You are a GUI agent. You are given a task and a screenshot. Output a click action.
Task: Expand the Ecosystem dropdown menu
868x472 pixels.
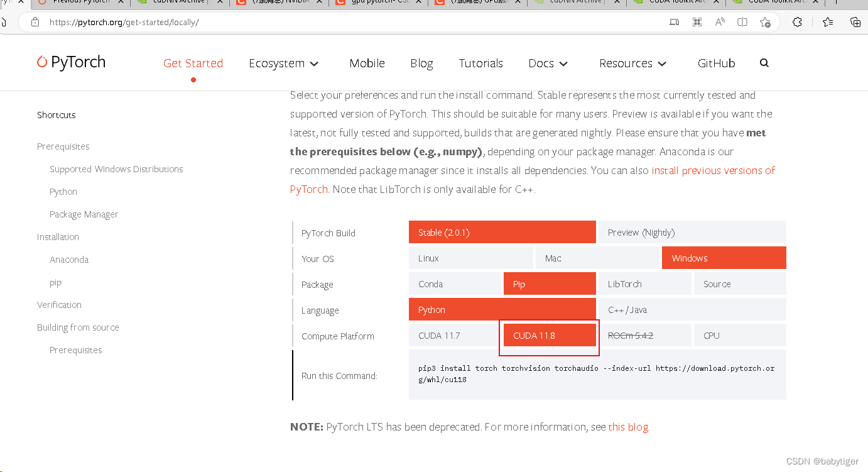pyautogui.click(x=284, y=63)
